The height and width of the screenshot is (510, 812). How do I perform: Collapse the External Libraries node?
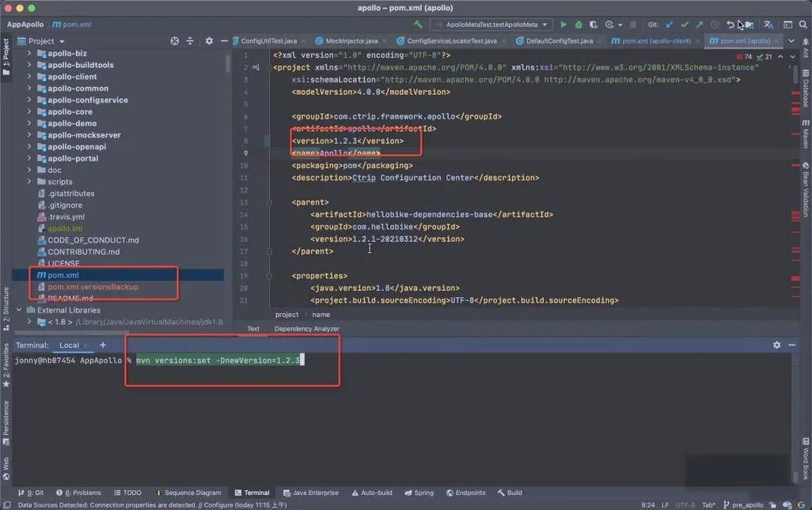pyautogui.click(x=19, y=310)
